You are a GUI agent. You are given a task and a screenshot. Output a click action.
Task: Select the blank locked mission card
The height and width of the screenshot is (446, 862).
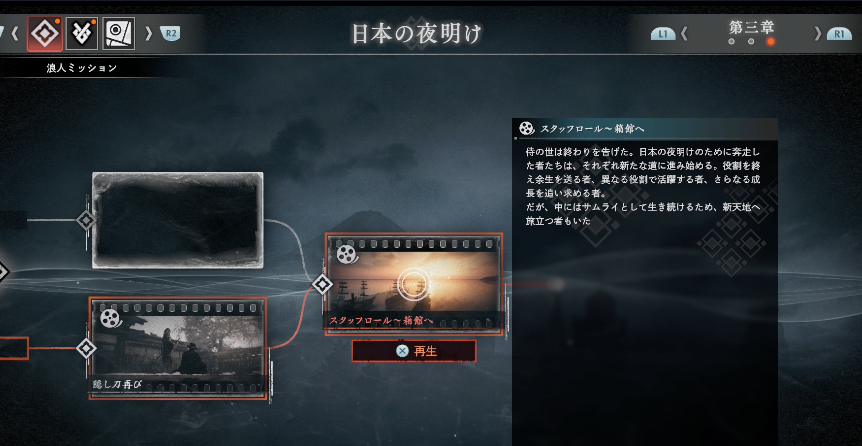[x=178, y=221]
